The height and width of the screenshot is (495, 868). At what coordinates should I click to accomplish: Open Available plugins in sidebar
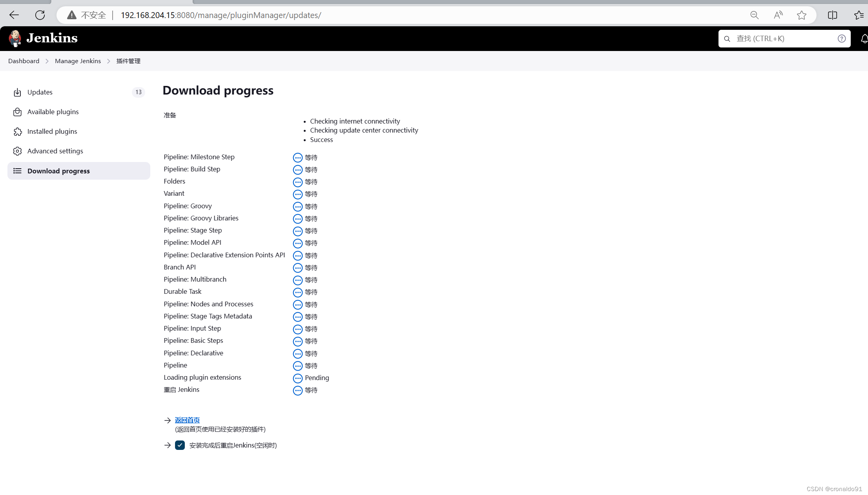(x=79, y=112)
